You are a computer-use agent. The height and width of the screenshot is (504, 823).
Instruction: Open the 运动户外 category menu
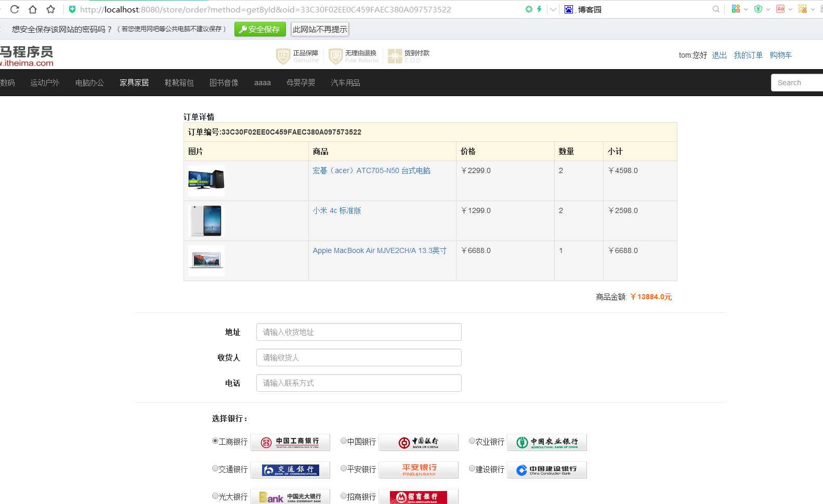click(x=45, y=83)
